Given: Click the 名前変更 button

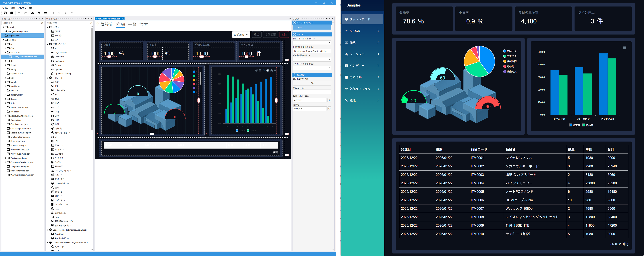Looking at the screenshot, I should pos(270,35).
